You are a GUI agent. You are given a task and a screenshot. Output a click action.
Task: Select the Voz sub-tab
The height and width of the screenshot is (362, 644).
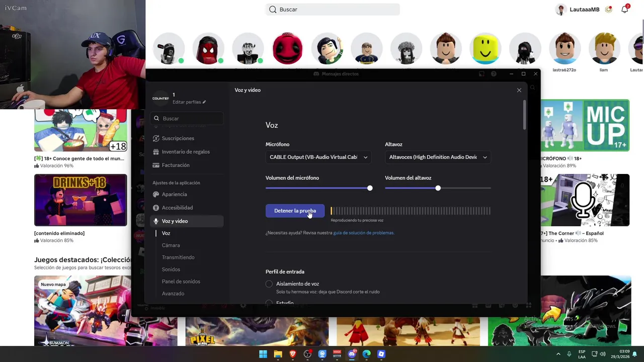pyautogui.click(x=166, y=233)
